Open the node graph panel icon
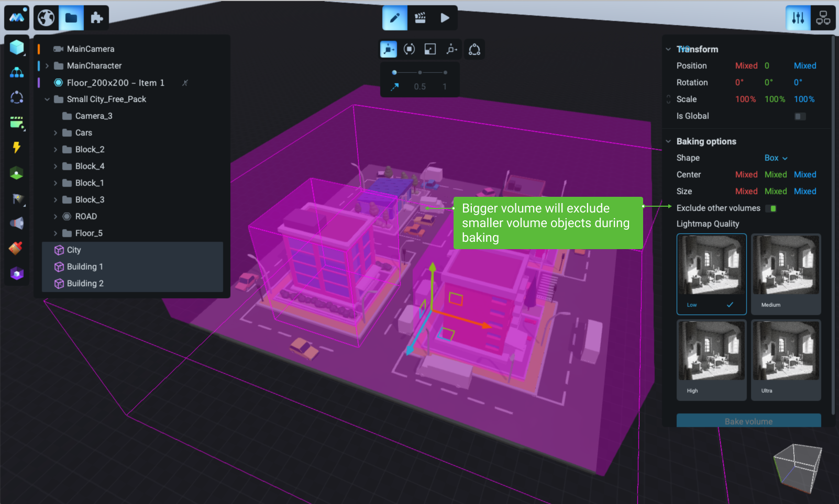The image size is (839, 504). 823,18
